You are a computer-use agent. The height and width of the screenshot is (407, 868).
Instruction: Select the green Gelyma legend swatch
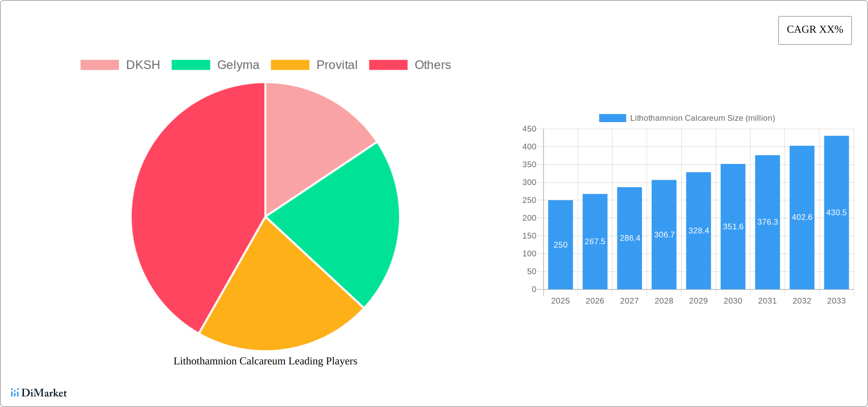191,65
